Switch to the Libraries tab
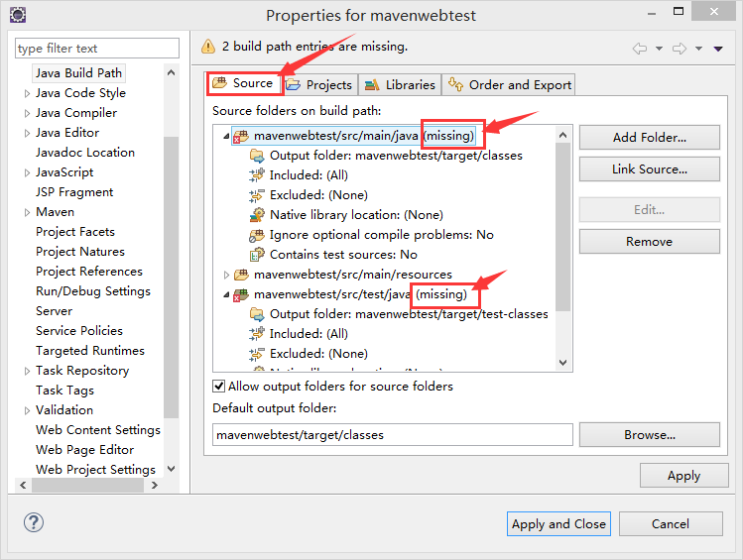 (x=401, y=84)
